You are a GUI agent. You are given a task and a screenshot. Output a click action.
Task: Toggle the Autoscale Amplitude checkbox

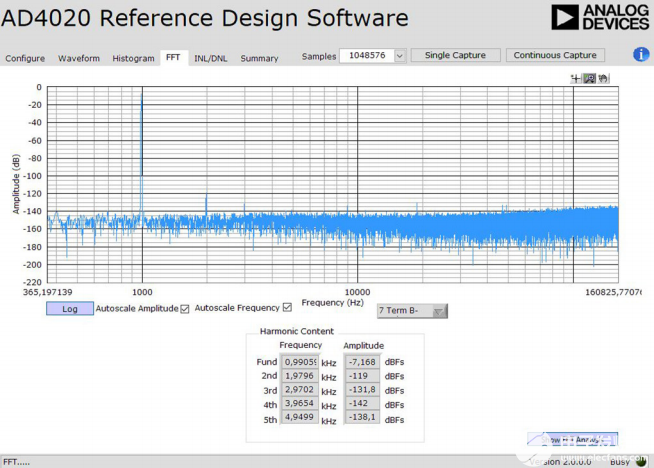tap(185, 308)
